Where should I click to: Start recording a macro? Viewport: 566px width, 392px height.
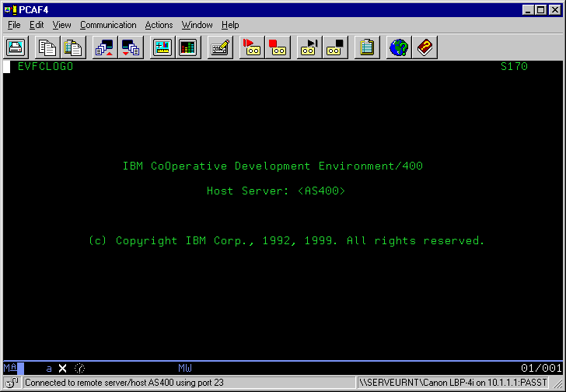[250, 47]
